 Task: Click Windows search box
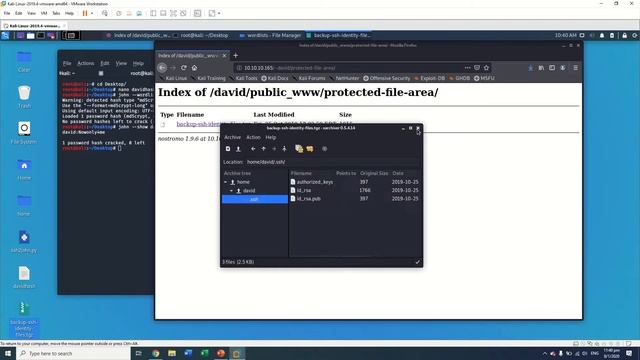74,353
